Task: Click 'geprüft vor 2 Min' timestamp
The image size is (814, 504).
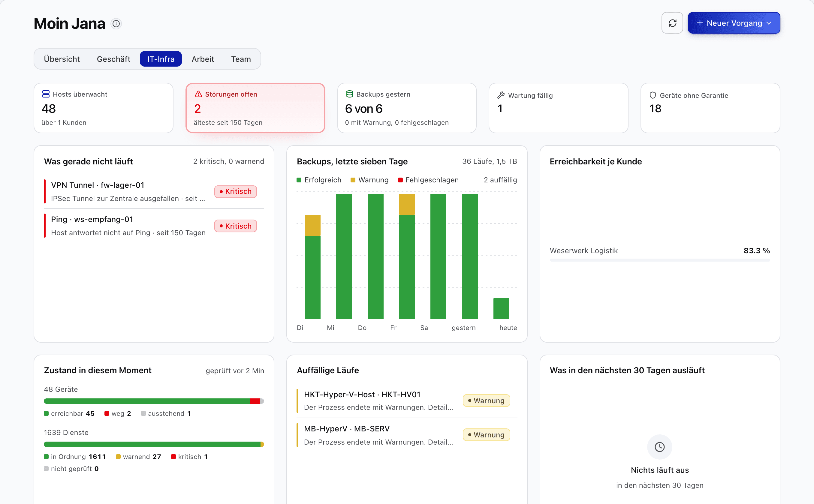Action: [x=235, y=371]
